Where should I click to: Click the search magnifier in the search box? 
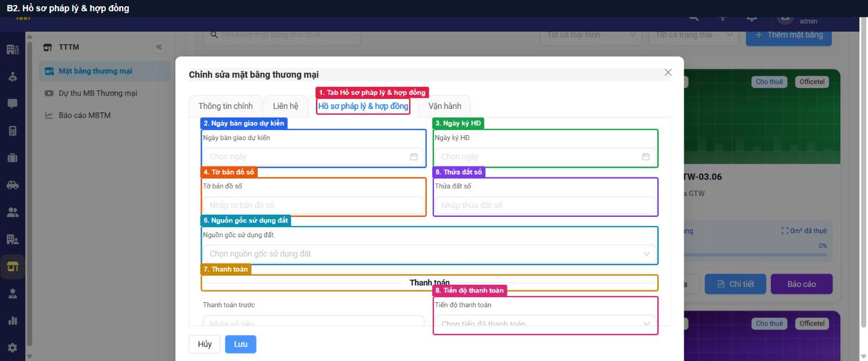pos(214,35)
